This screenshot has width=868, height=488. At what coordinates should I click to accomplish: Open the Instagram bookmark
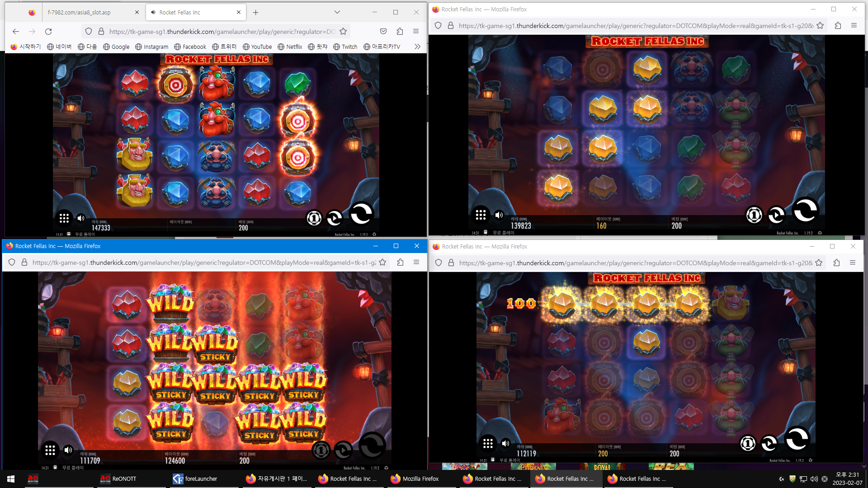151,47
